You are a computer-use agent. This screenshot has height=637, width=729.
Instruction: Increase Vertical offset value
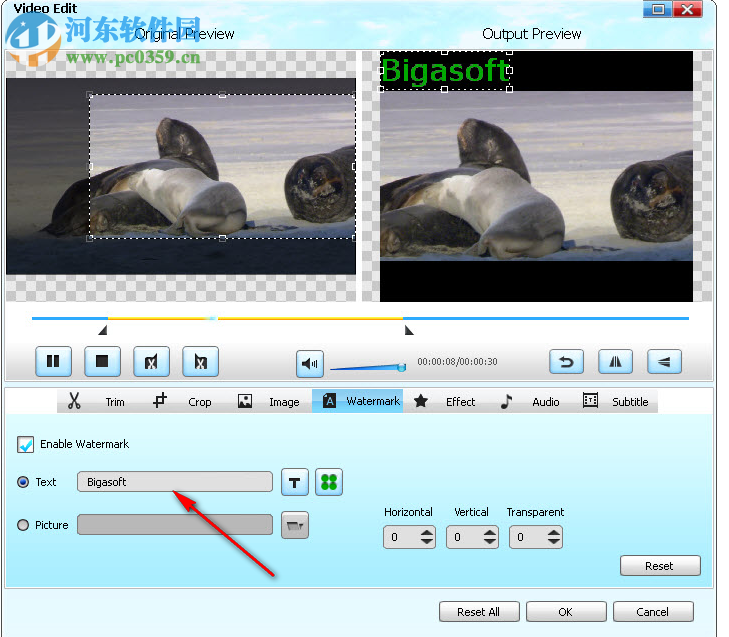pos(490,532)
